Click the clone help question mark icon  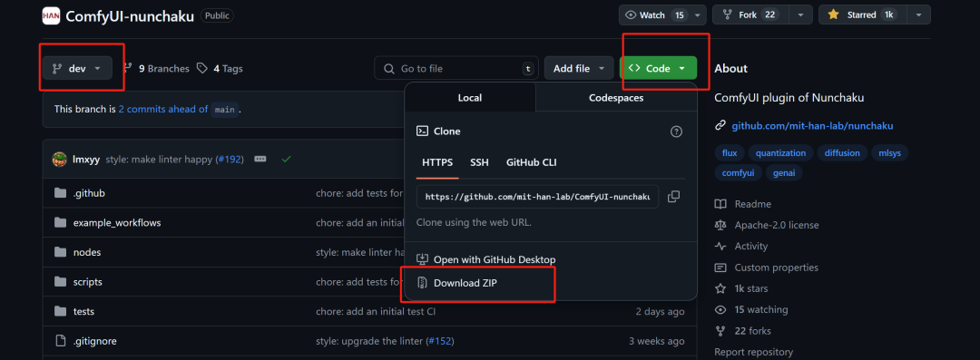pos(676,131)
